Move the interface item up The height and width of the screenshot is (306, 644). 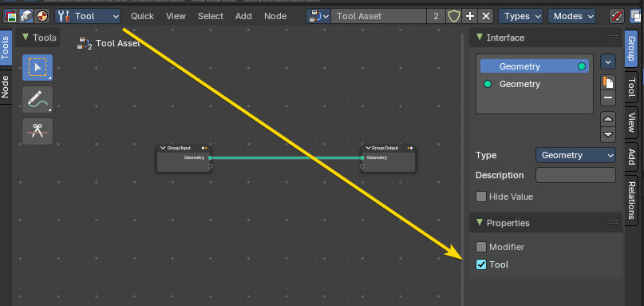point(608,119)
